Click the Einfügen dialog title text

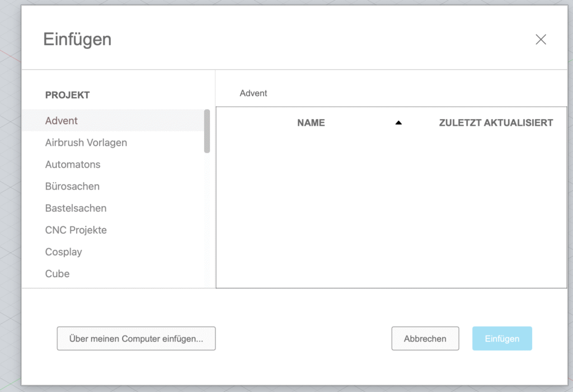pyautogui.click(x=77, y=40)
